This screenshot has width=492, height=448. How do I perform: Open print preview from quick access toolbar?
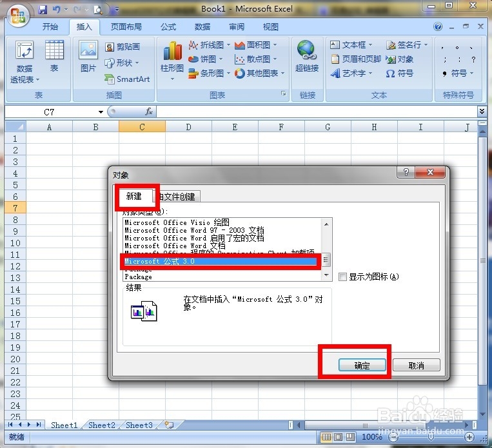coord(98,10)
